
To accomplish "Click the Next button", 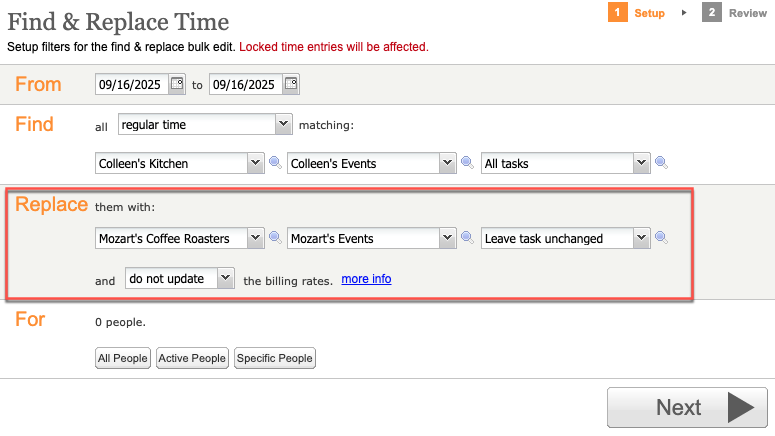I will click(688, 407).
